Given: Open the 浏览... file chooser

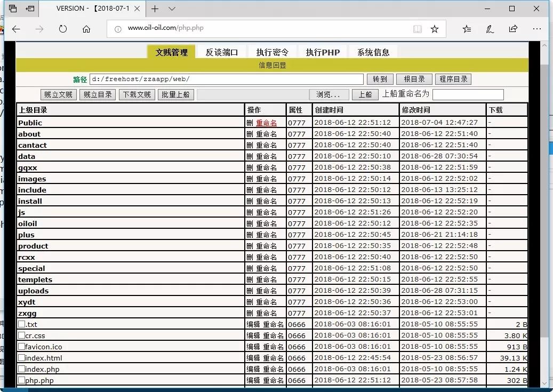Looking at the screenshot, I should tap(328, 94).
